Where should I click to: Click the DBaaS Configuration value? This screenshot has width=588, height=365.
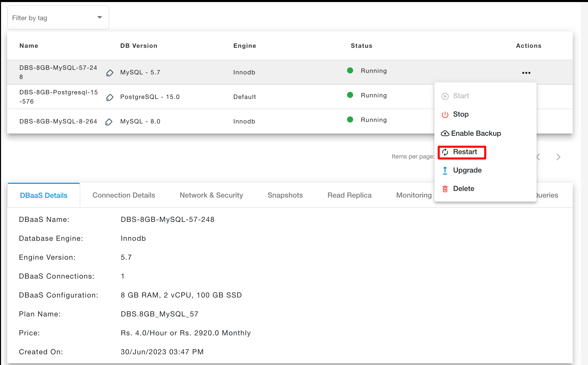(x=181, y=295)
